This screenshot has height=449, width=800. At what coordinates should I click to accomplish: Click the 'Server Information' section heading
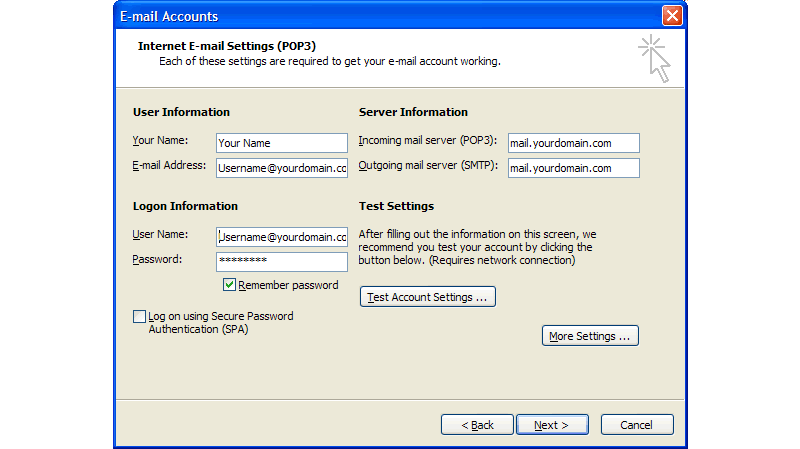click(x=413, y=112)
